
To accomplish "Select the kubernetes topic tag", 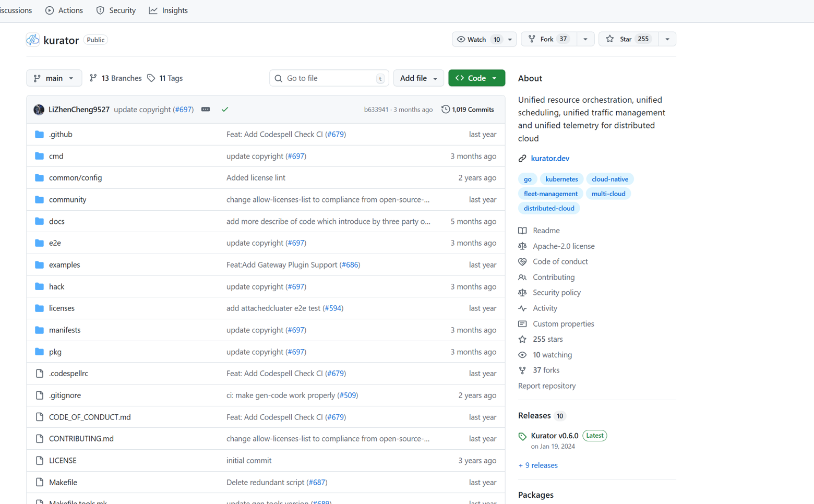I will click(561, 179).
